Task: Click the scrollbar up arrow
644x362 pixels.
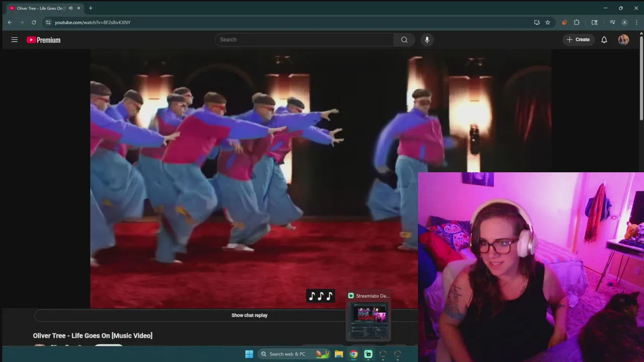Action: (641, 33)
